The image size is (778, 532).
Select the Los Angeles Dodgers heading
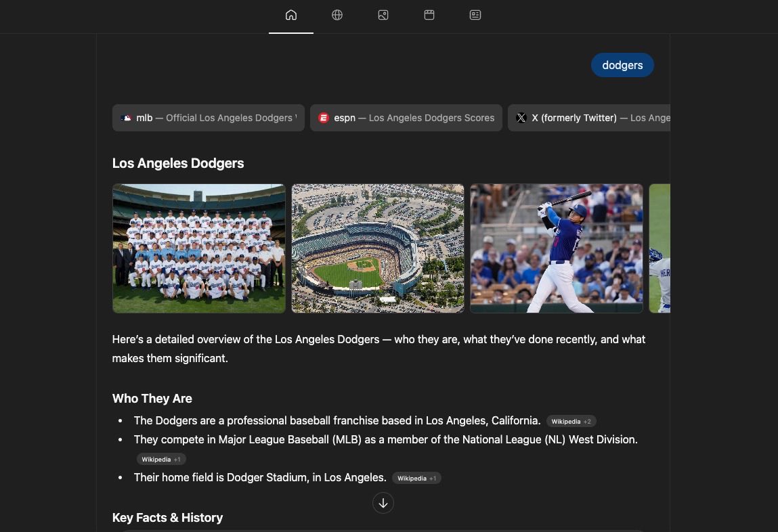[178, 163]
